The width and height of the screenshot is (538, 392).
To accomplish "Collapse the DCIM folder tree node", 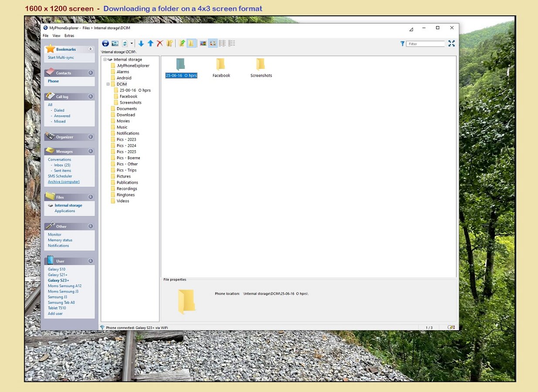I will point(108,84).
